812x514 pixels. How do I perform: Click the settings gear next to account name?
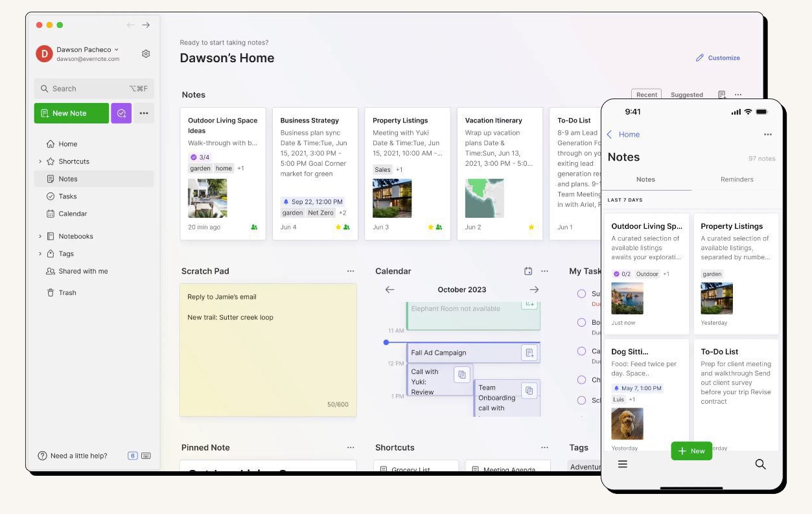[x=146, y=54]
